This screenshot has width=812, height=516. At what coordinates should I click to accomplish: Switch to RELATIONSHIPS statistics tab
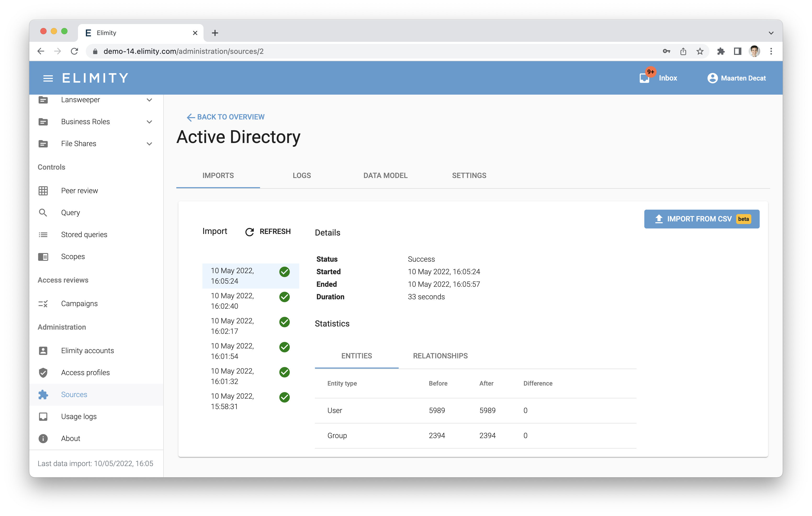440,356
